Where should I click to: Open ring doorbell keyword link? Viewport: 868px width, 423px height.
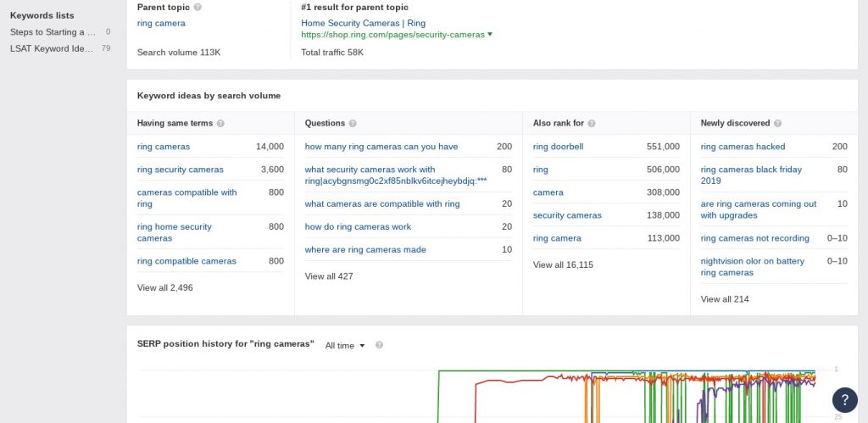point(558,147)
